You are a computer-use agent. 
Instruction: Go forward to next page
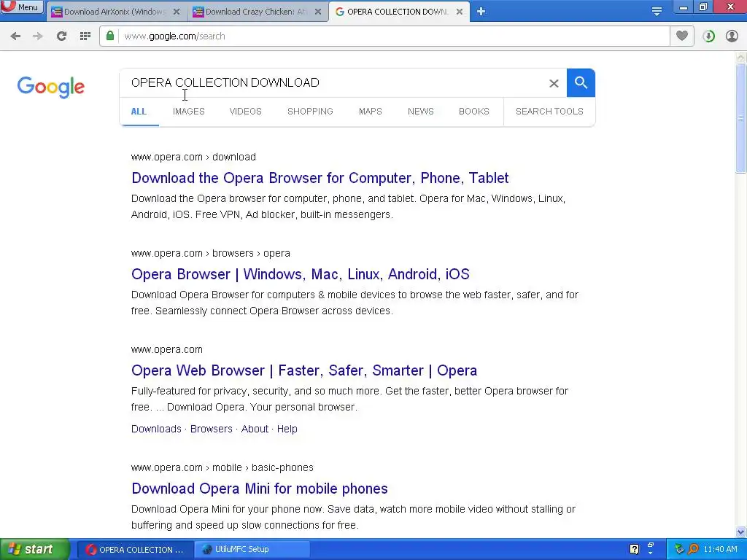(38, 36)
